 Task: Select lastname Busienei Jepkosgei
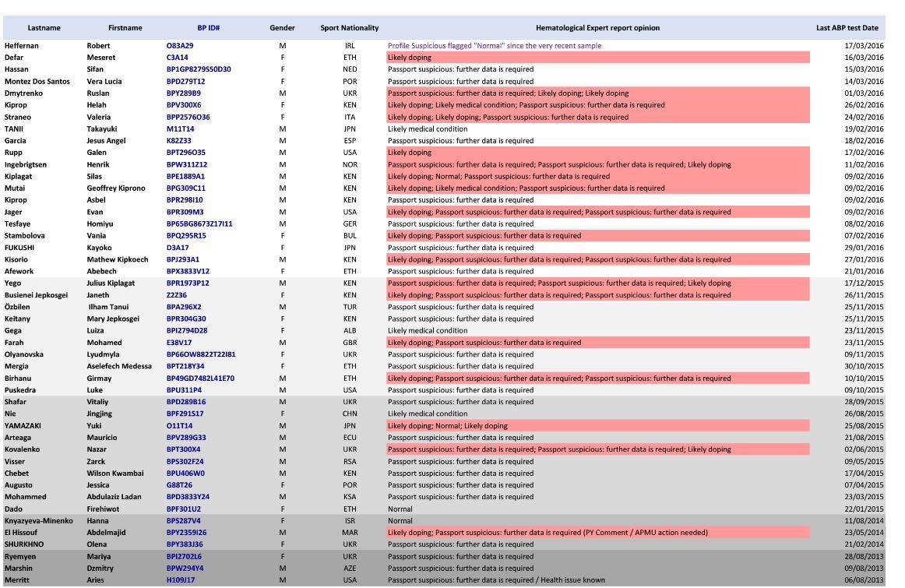(36, 295)
